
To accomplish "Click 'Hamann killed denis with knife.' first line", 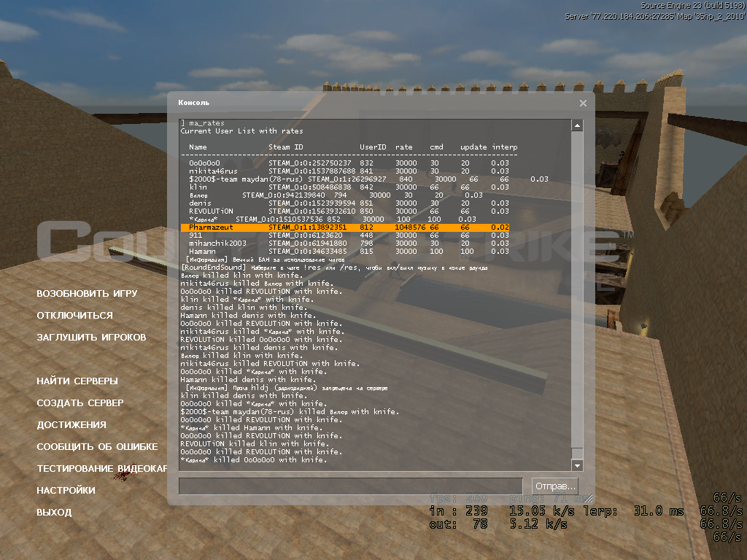I will [248, 315].
